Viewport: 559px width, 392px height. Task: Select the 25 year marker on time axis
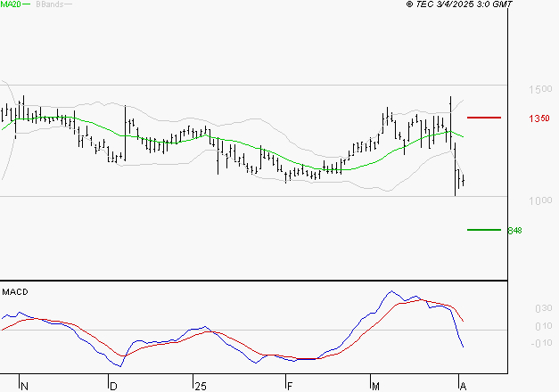coord(200,386)
